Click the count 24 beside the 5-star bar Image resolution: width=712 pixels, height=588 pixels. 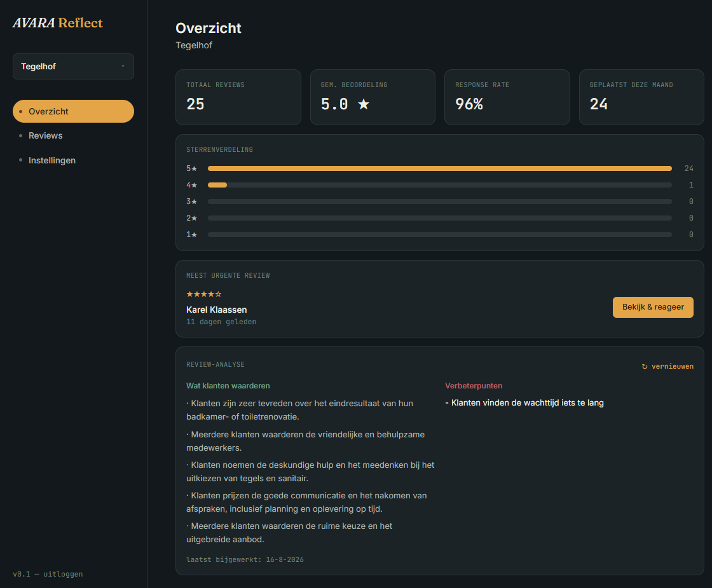tap(689, 168)
